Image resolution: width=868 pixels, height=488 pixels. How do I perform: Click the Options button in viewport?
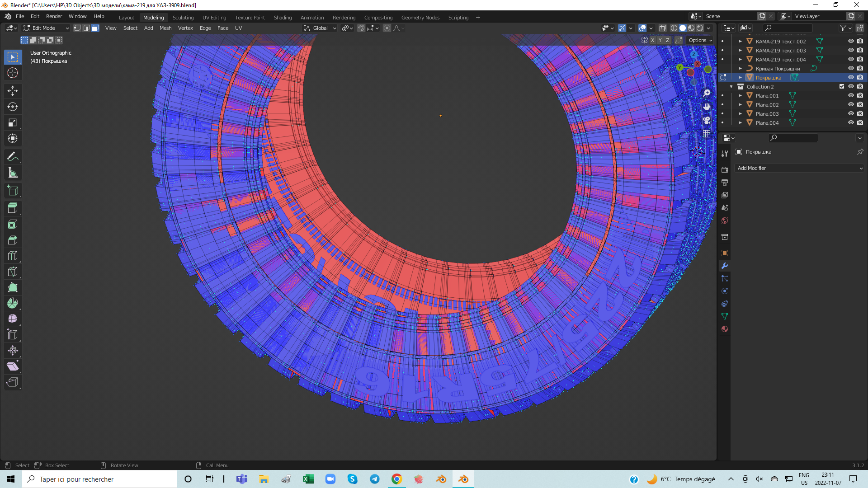700,40
